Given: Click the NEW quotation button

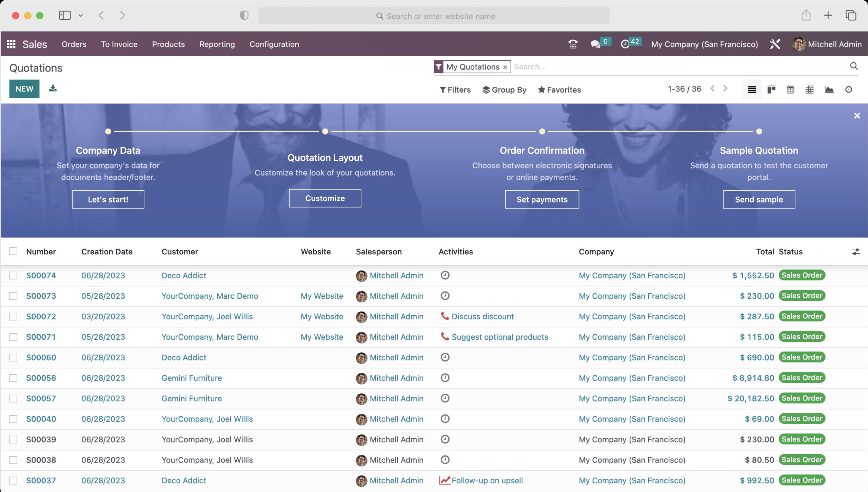Looking at the screenshot, I should [24, 89].
